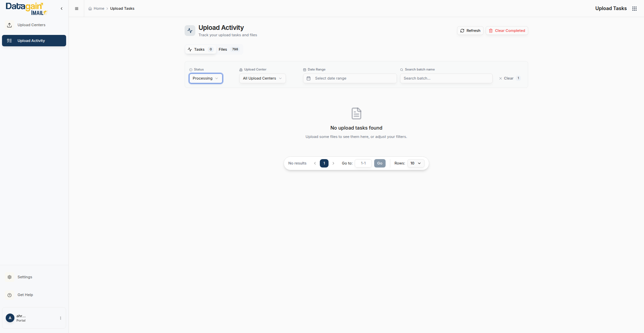
Task: Collapse sidebar using the chevron arrow
Action: point(61,9)
